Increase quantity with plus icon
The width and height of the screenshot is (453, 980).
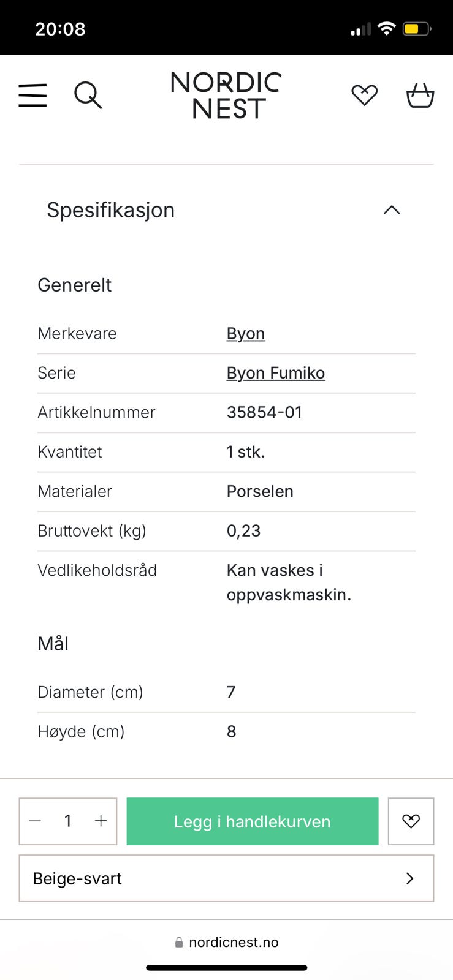pyautogui.click(x=101, y=821)
